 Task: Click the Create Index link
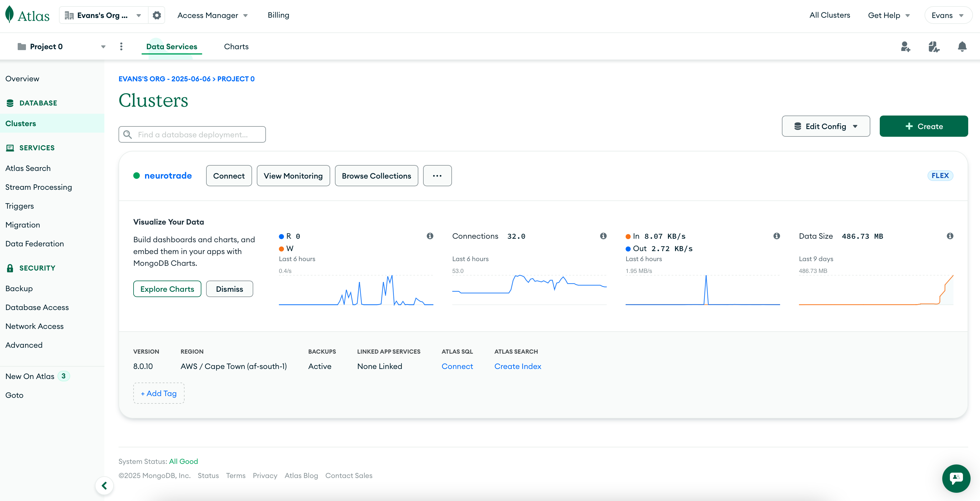click(517, 366)
